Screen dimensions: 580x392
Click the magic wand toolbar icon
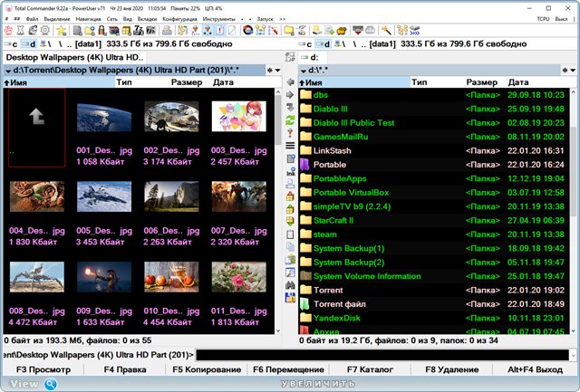[386, 30]
